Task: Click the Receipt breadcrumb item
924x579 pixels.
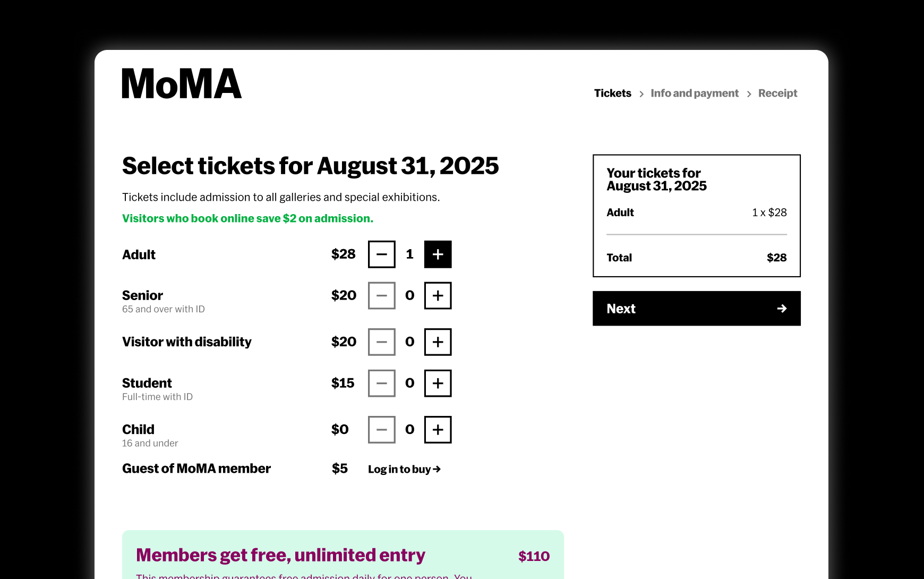Action: coord(777,93)
